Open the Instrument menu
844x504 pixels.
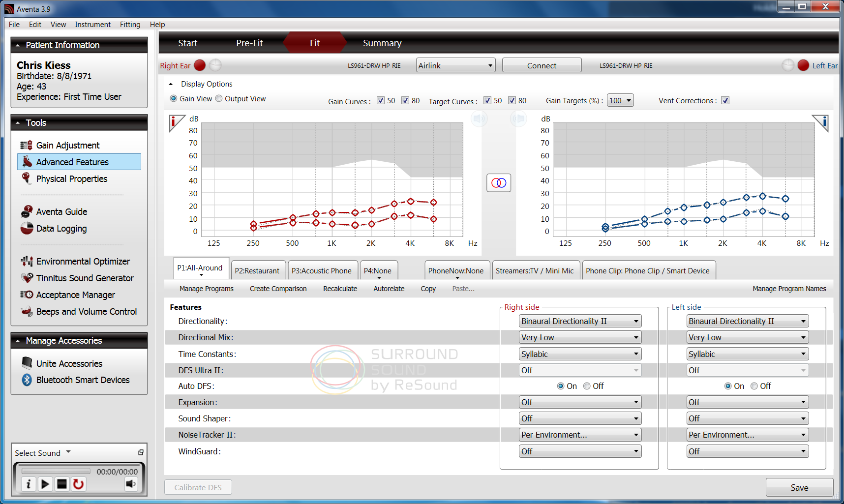[x=92, y=24]
